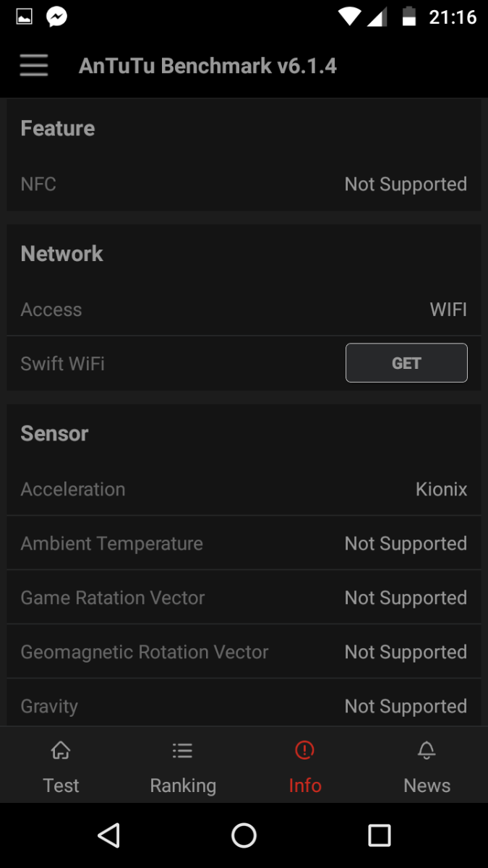Tap the Ambient Temperature row
Screen dimensions: 488x868
click(244, 543)
